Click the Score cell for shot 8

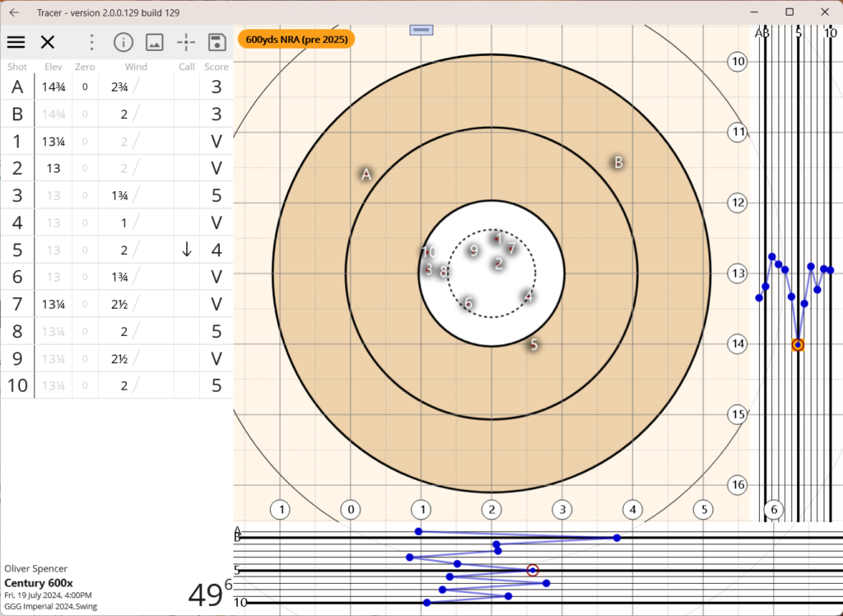216,332
